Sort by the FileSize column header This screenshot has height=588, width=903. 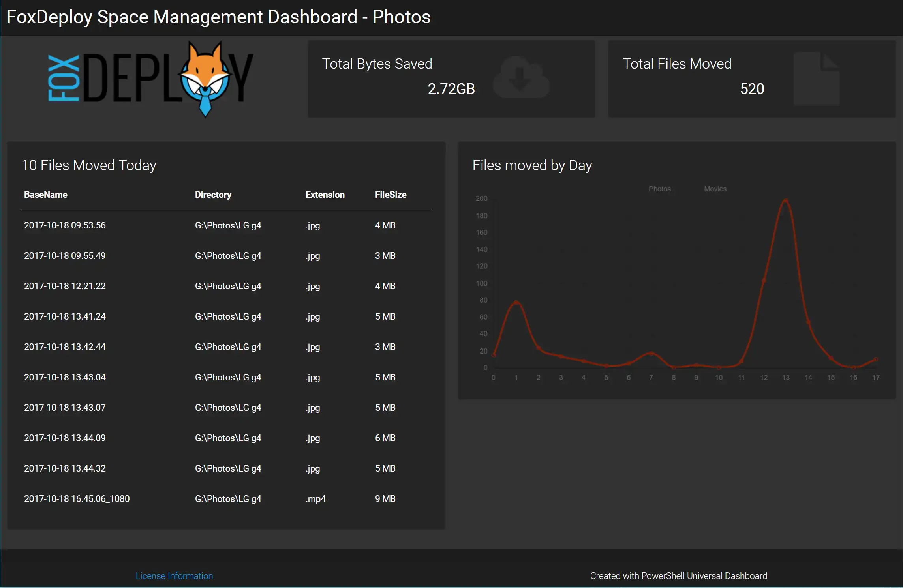(x=390, y=195)
